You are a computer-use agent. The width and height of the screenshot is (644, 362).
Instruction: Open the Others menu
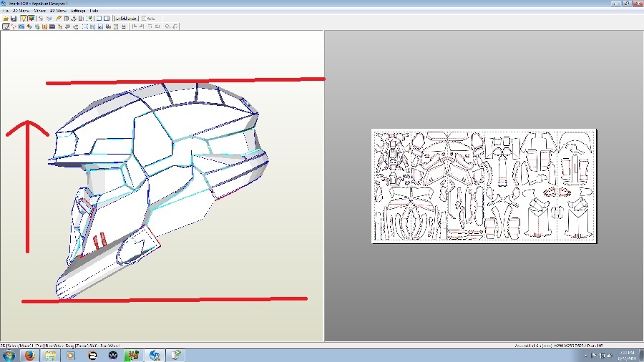pyautogui.click(x=40, y=11)
